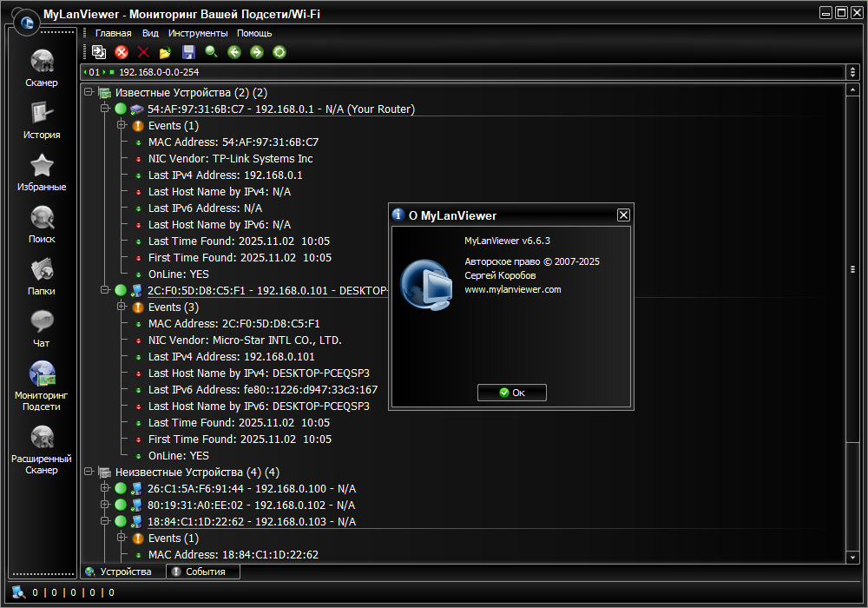Select the 192.168.0-0.0-254 subnet entry

[x=159, y=72]
